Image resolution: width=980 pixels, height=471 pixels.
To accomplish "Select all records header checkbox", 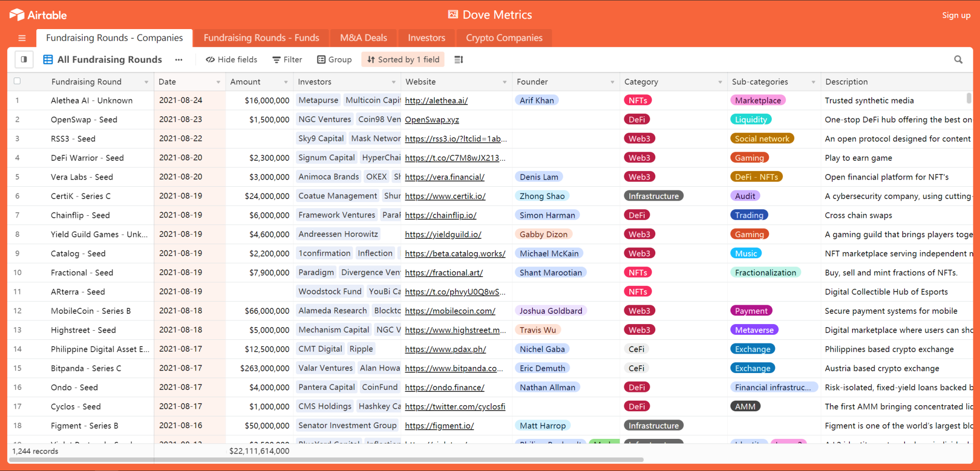I will (17, 81).
